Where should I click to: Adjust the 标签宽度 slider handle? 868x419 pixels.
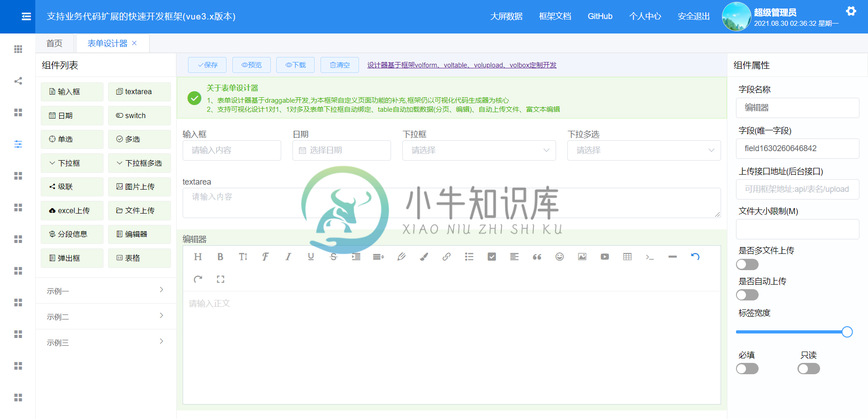[x=847, y=332]
